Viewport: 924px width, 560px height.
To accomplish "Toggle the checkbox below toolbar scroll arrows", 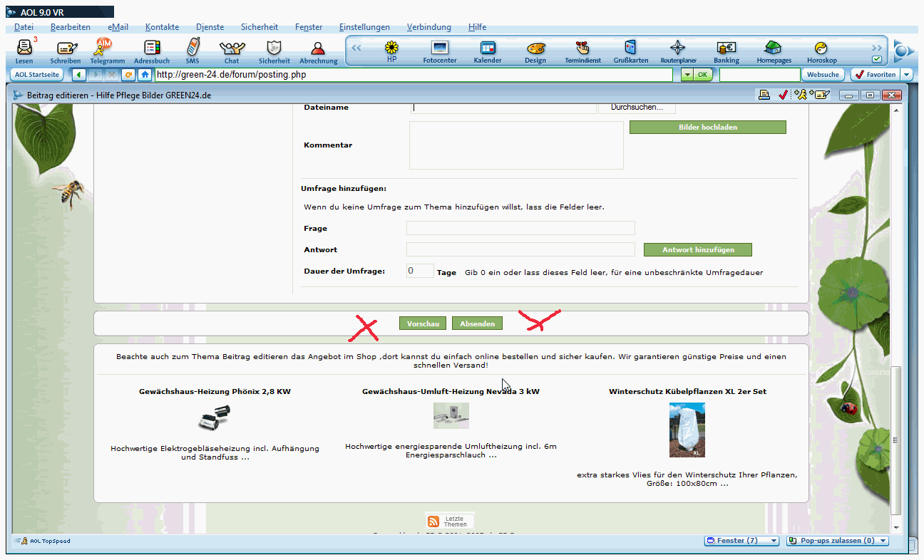I will [877, 59].
